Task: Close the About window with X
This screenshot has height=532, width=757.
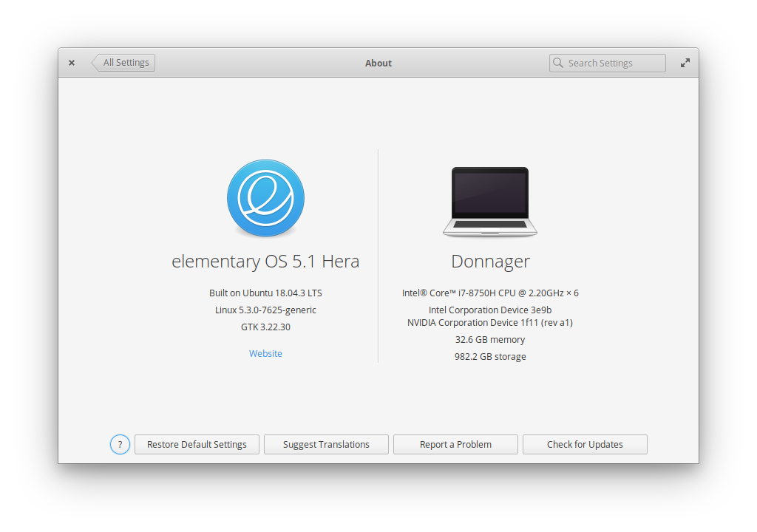Action: [x=72, y=63]
